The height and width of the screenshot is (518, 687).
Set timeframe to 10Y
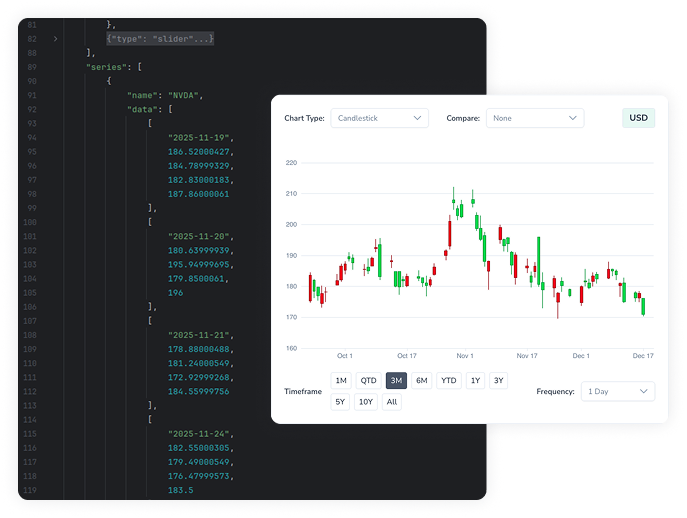tap(366, 402)
